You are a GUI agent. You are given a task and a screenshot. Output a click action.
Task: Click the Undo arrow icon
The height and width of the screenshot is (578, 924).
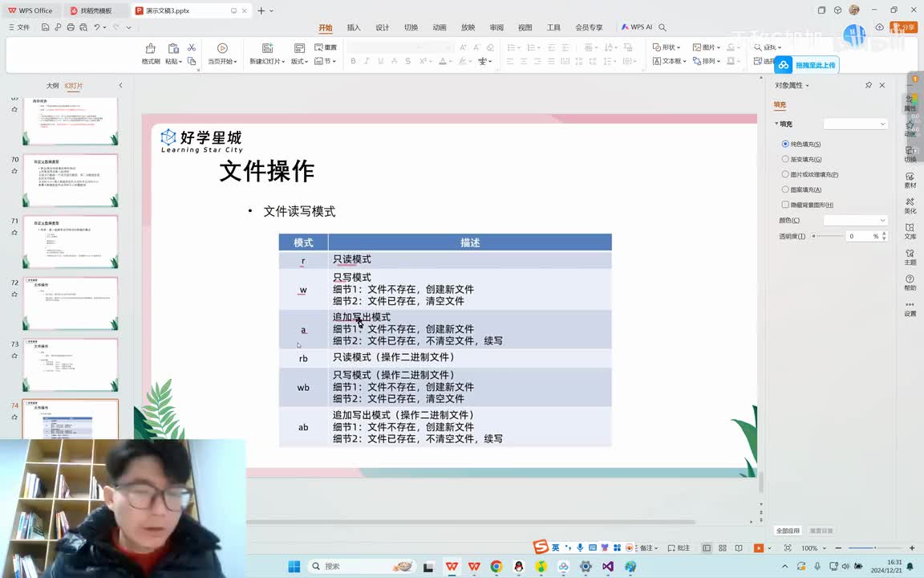coord(96,27)
